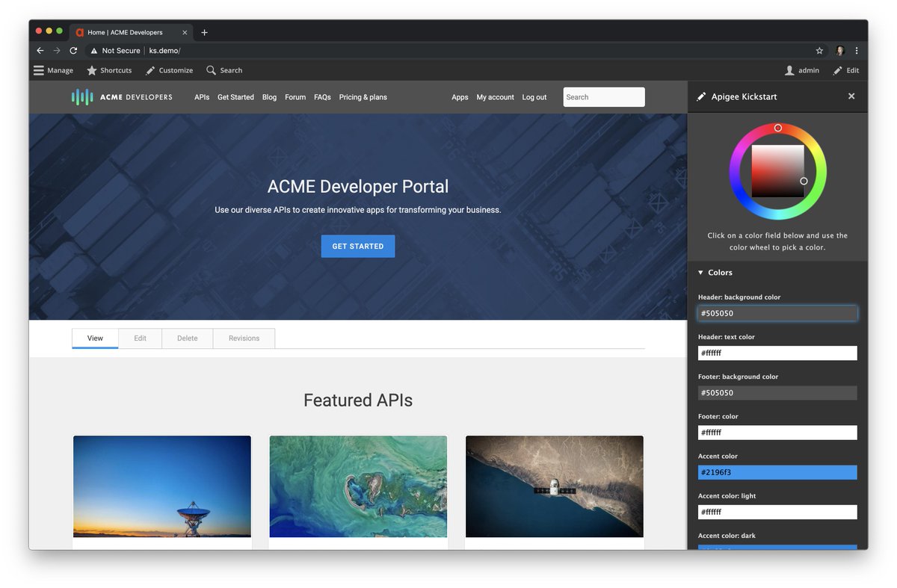Collapse the Colors section
Image resolution: width=897 pixels, height=588 pixels.
click(x=715, y=273)
